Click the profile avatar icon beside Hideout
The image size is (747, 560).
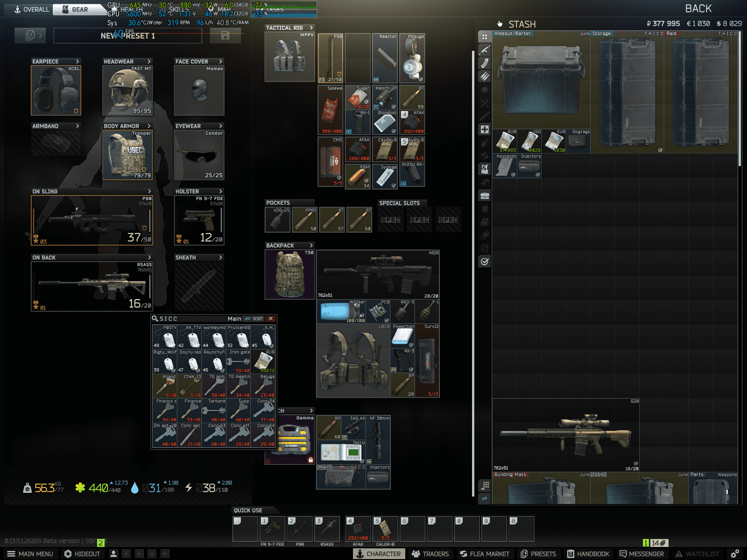point(113,554)
